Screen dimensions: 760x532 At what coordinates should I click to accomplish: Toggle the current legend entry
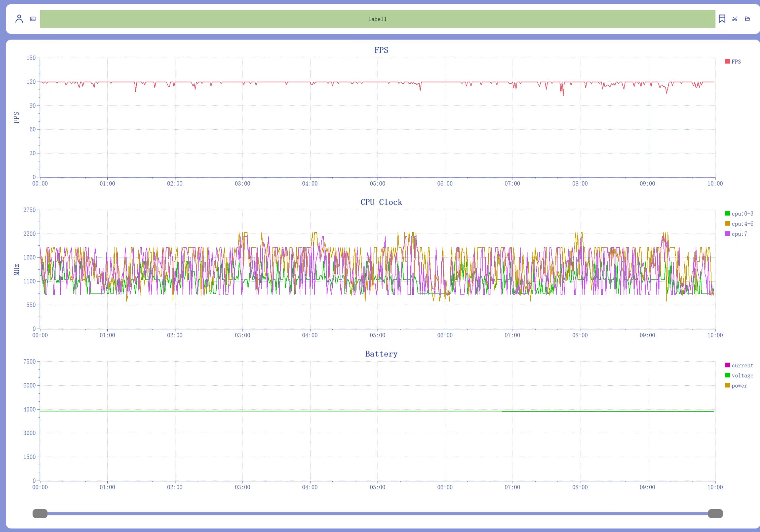coord(739,365)
